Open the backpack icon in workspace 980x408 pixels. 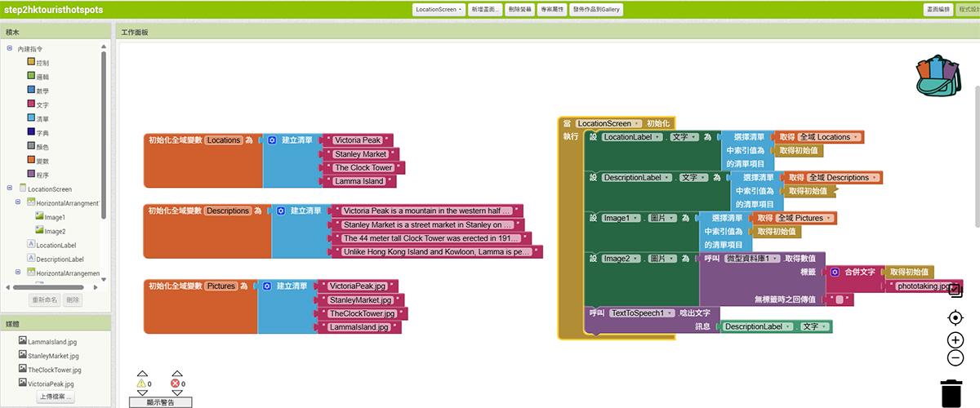[940, 77]
